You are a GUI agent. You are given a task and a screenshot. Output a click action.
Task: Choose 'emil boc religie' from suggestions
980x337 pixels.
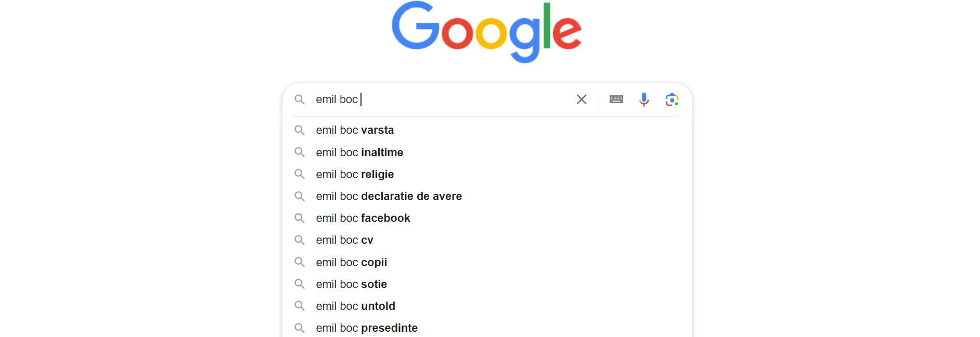coord(355,174)
